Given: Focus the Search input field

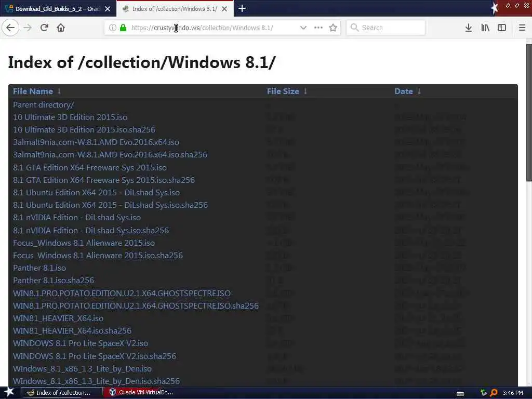Looking at the screenshot, I should point(386,28).
